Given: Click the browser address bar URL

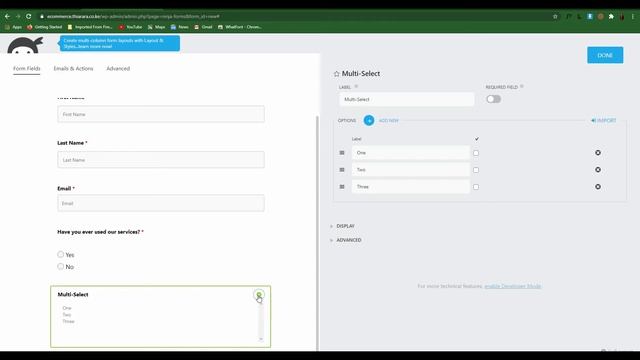Looking at the screenshot, I should 133,16.
